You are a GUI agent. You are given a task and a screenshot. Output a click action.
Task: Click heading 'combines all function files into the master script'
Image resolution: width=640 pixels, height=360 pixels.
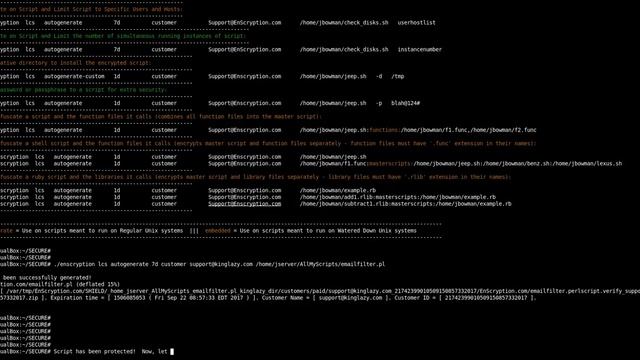[x=160, y=117]
